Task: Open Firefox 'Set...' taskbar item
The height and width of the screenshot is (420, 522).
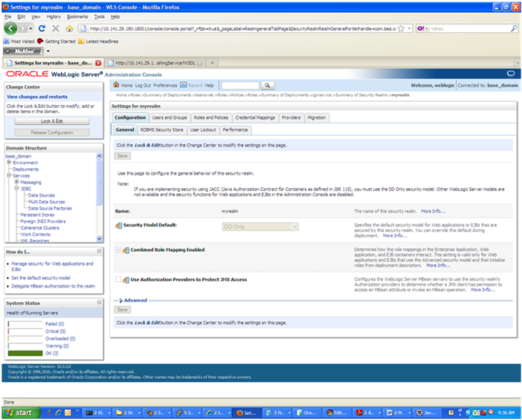Action: [x=247, y=413]
